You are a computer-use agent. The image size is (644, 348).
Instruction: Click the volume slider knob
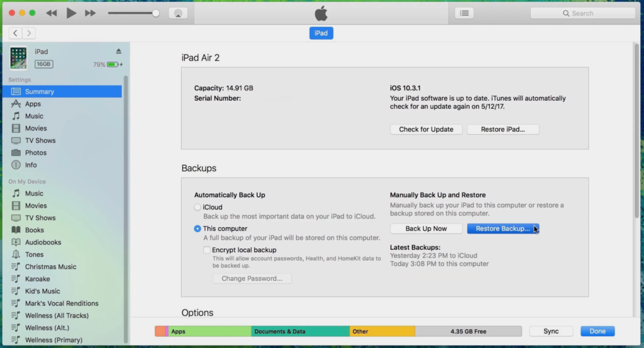pyautogui.click(x=156, y=13)
